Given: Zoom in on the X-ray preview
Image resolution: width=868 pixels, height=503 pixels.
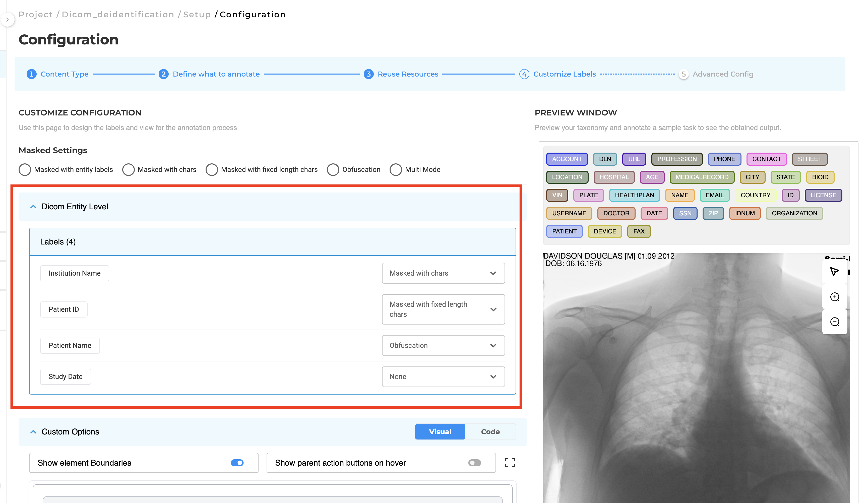Looking at the screenshot, I should pos(834,297).
